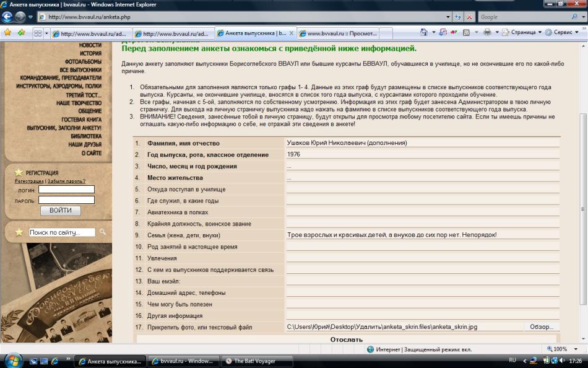Open БИБЛИОТЕКА menu link

86,136
